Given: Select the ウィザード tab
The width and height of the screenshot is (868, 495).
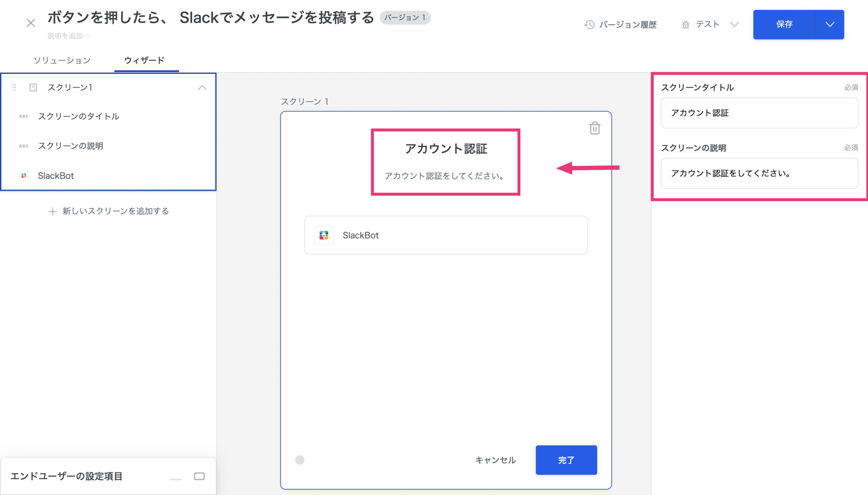Looking at the screenshot, I should (144, 60).
